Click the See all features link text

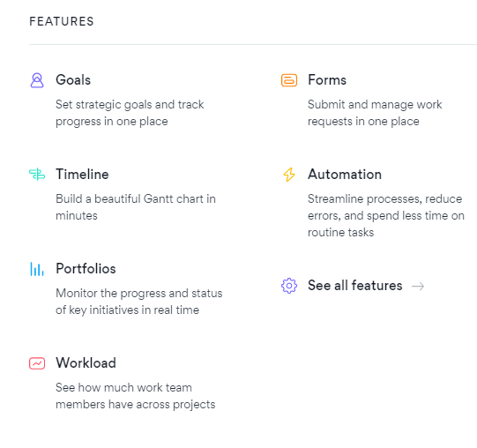(355, 286)
